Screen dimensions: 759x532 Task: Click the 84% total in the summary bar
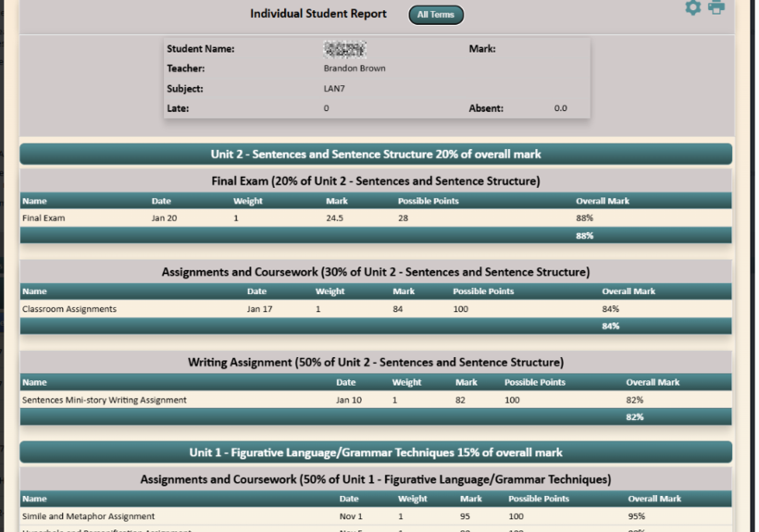click(x=610, y=326)
